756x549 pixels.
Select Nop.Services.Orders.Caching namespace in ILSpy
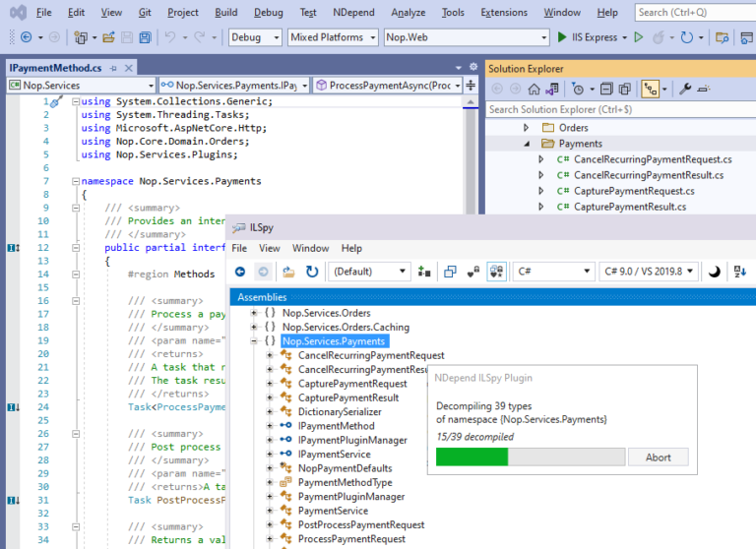[346, 328]
